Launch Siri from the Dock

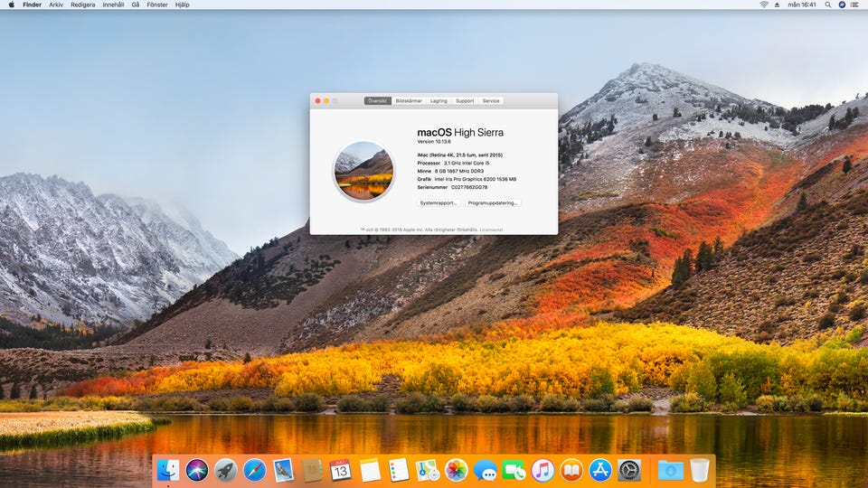[x=196, y=470]
